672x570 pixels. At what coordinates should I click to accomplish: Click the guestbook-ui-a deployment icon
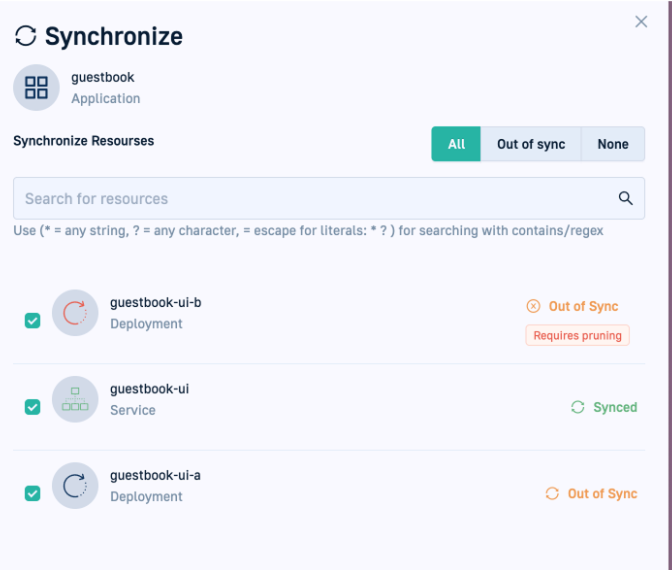pyautogui.click(x=75, y=486)
